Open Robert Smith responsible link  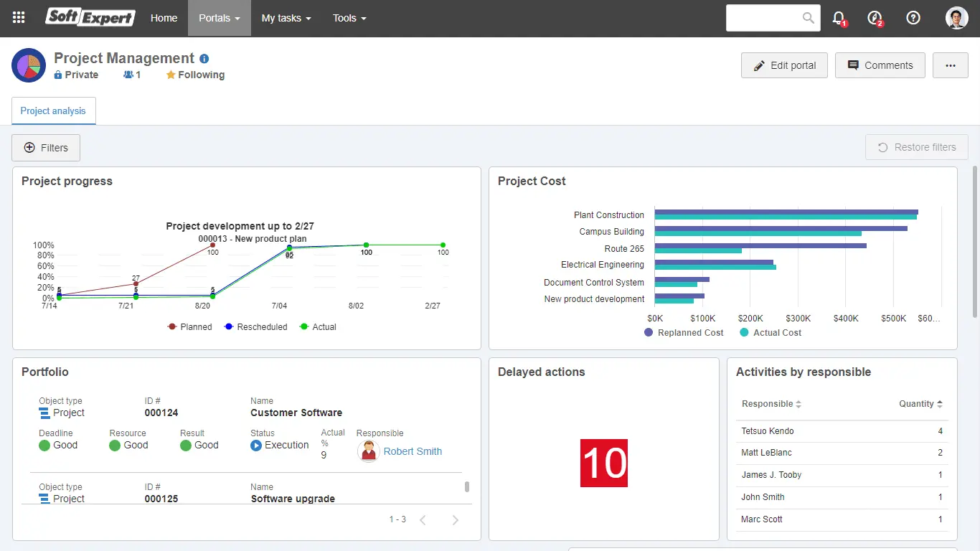coord(413,451)
